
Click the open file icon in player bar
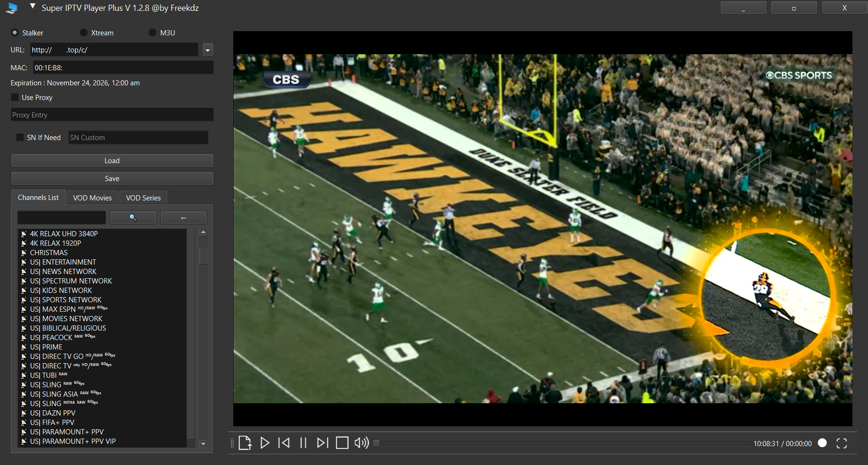245,443
